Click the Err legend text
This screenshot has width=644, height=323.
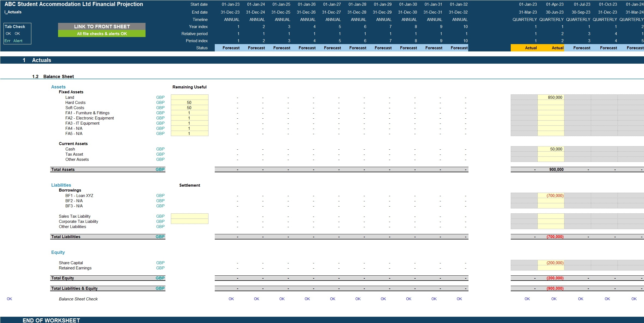(x=7, y=41)
